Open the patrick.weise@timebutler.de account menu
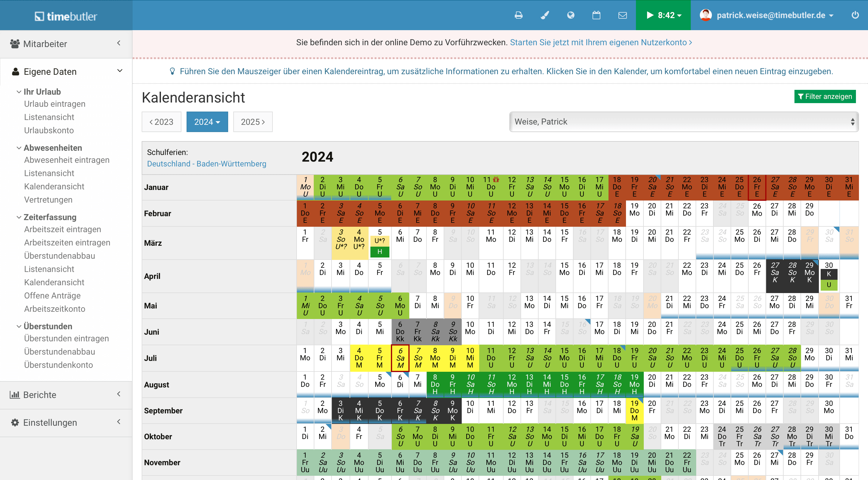Screen dimensions: 868x480 (771, 15)
